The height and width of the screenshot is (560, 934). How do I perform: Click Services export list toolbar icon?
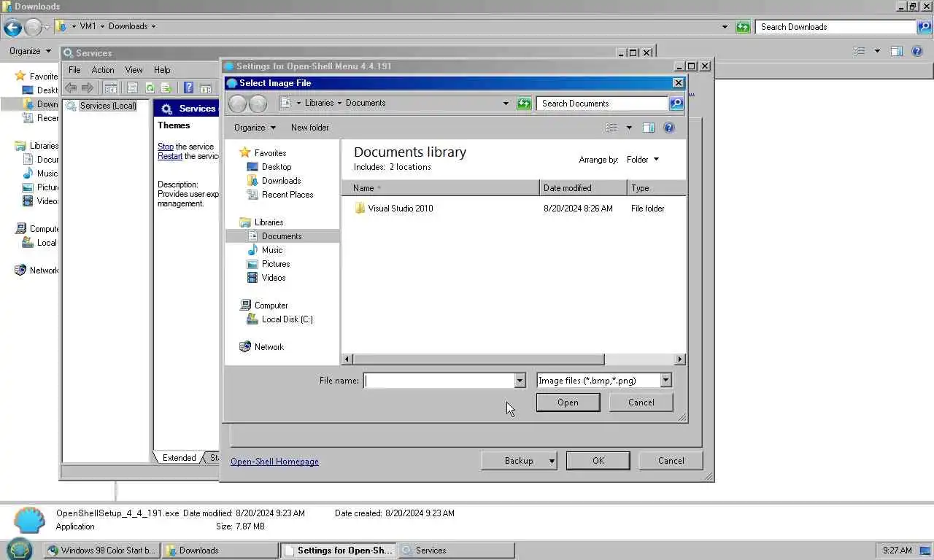click(x=166, y=88)
